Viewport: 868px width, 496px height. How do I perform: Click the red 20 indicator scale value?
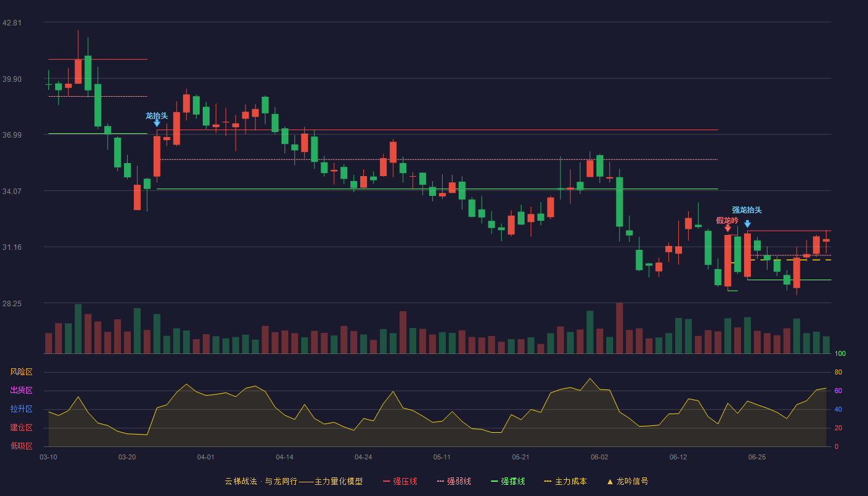coord(838,428)
